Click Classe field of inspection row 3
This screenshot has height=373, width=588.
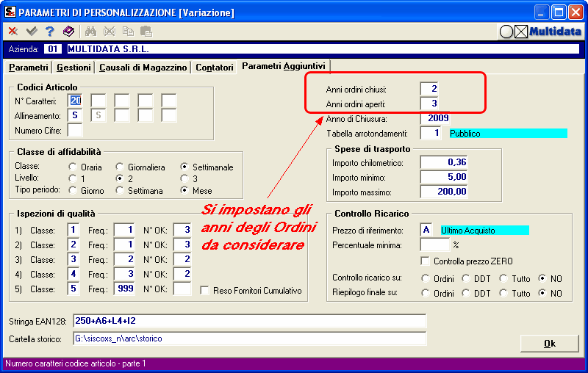pyautogui.click(x=73, y=259)
